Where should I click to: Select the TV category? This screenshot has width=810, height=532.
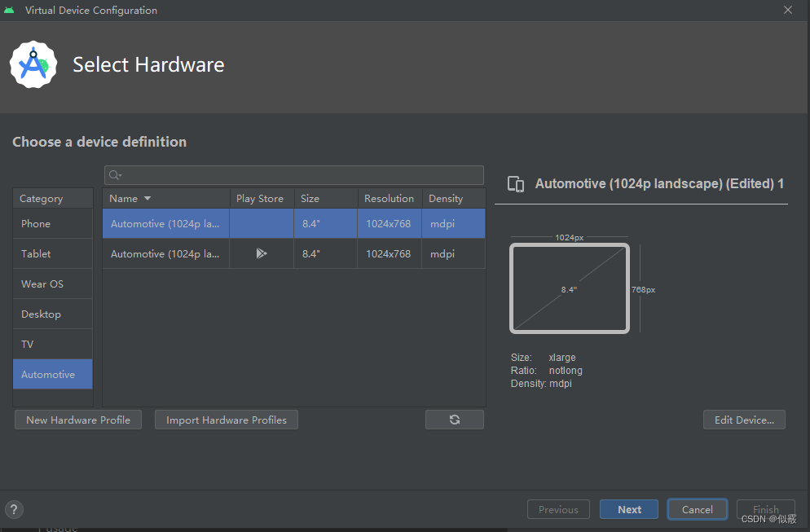point(53,344)
